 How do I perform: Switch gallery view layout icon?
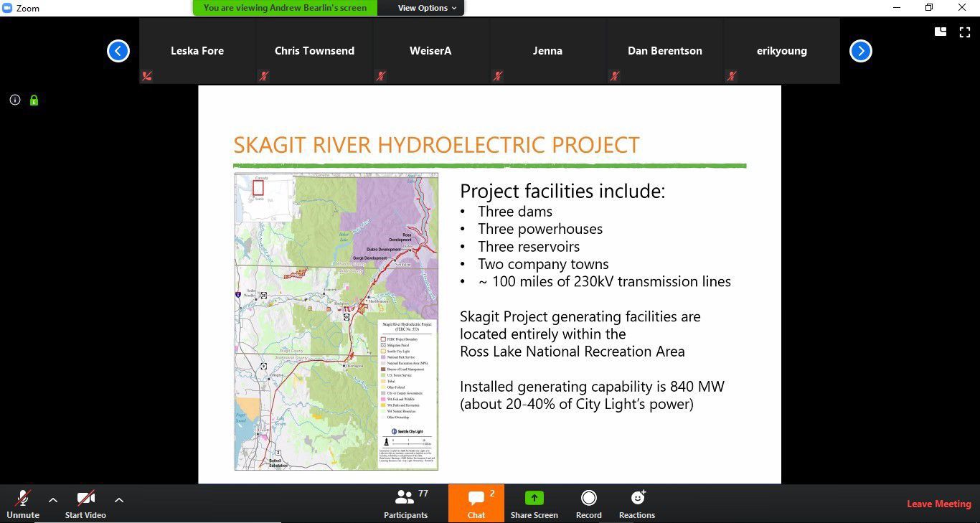click(x=941, y=32)
